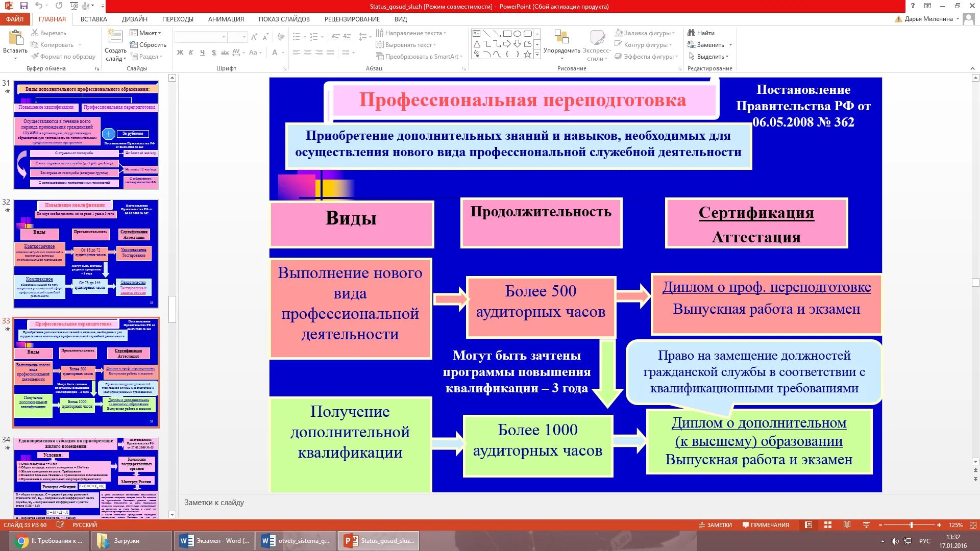The width and height of the screenshot is (980, 551).
Task: Open the Выделить select dropdown
Action: pyautogui.click(x=710, y=56)
